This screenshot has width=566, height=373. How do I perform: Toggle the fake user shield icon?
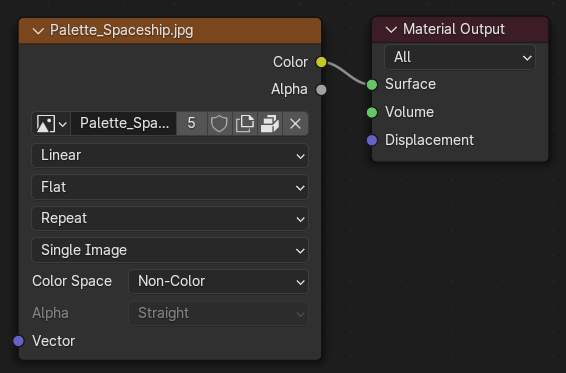(219, 124)
